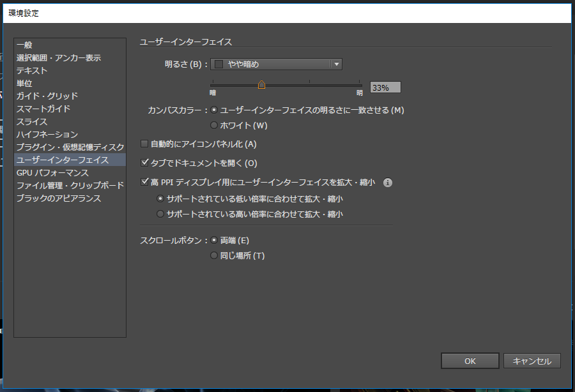The width and height of the screenshot is (575, 392).
Task: Open スマートガイド preferences category
Action: click(70, 109)
